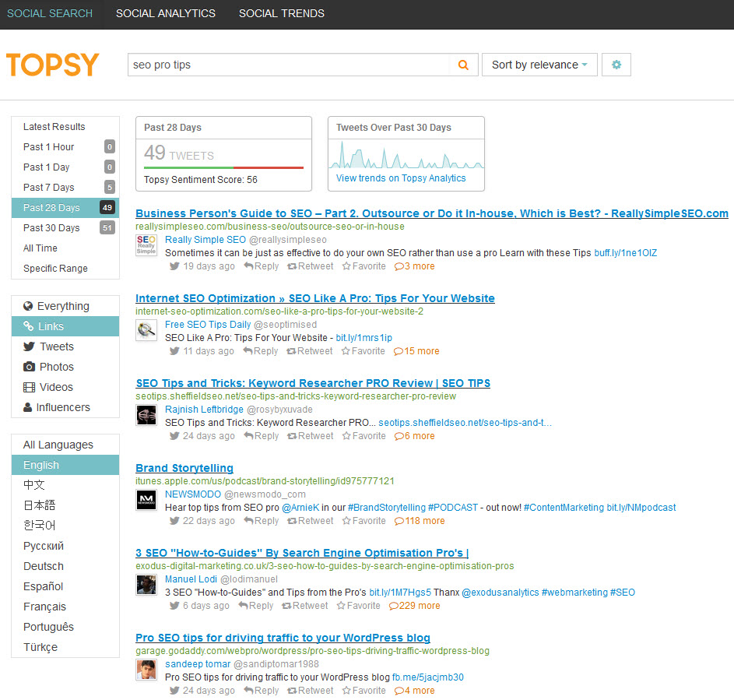Select the Everything globe filter
The height and width of the screenshot is (700, 734).
pos(65,306)
